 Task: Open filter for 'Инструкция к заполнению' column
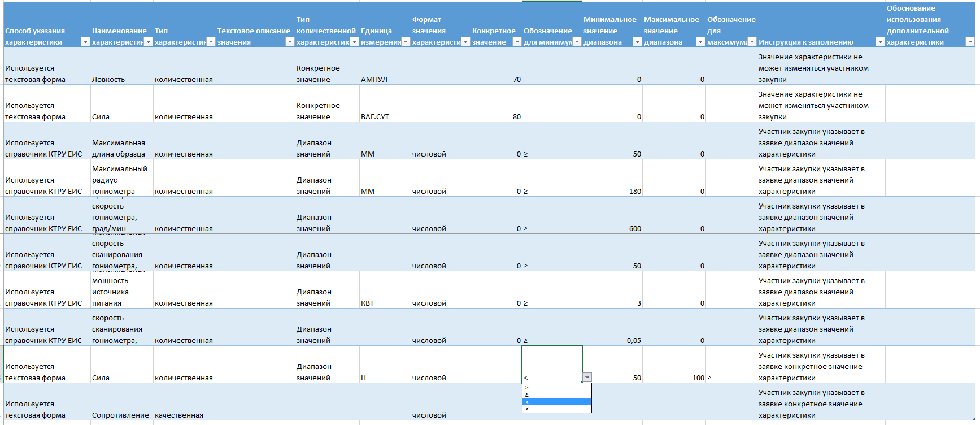point(879,42)
